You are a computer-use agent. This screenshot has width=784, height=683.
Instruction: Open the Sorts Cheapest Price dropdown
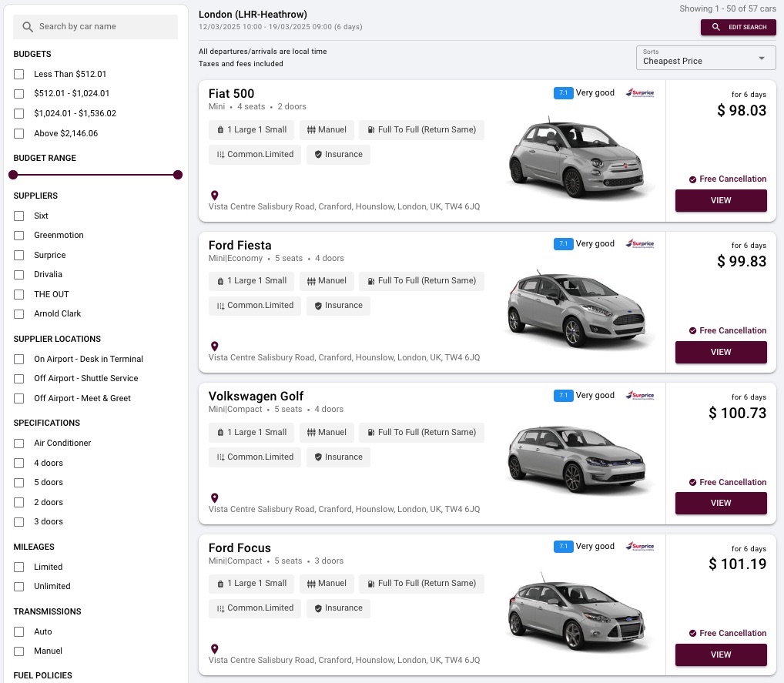705,58
